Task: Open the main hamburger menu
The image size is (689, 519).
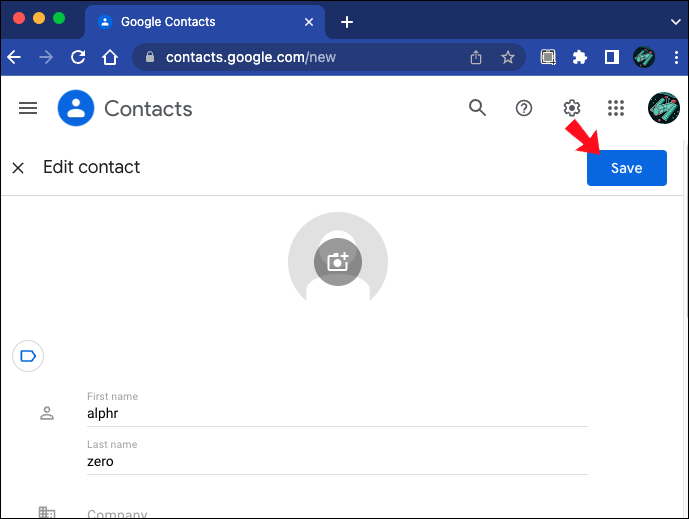Action: click(28, 108)
